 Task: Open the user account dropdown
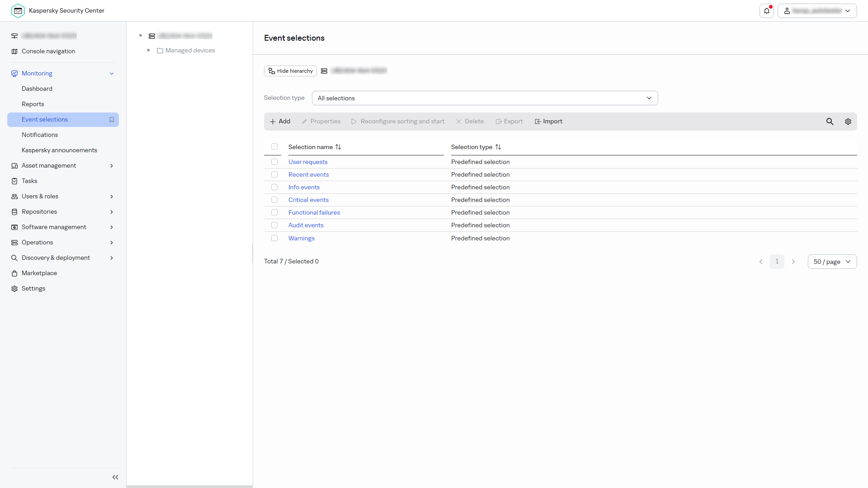coord(817,11)
